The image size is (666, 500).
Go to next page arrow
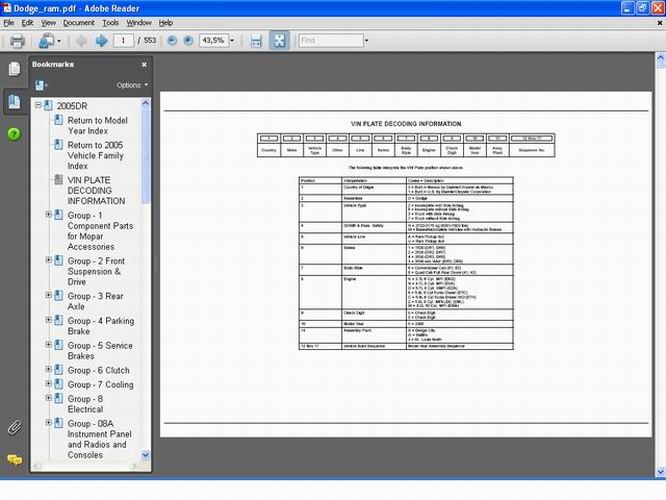(101, 41)
